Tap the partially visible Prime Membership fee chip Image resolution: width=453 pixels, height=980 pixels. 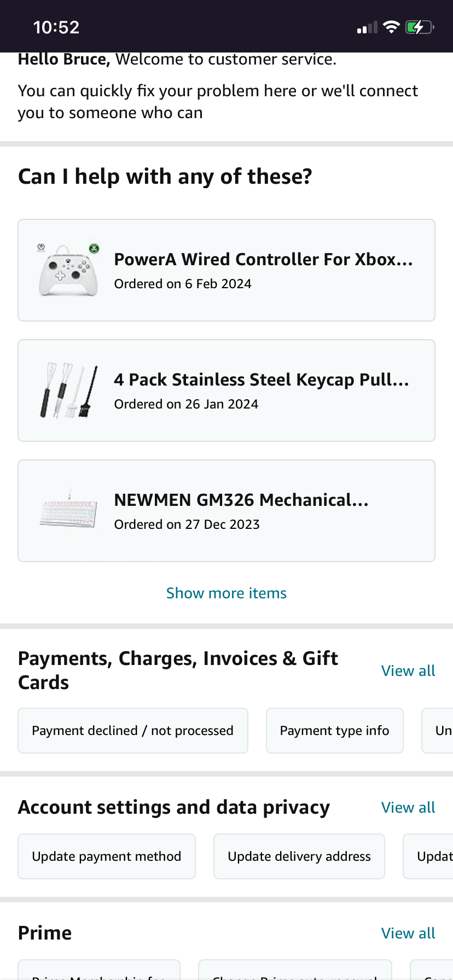[x=99, y=972]
